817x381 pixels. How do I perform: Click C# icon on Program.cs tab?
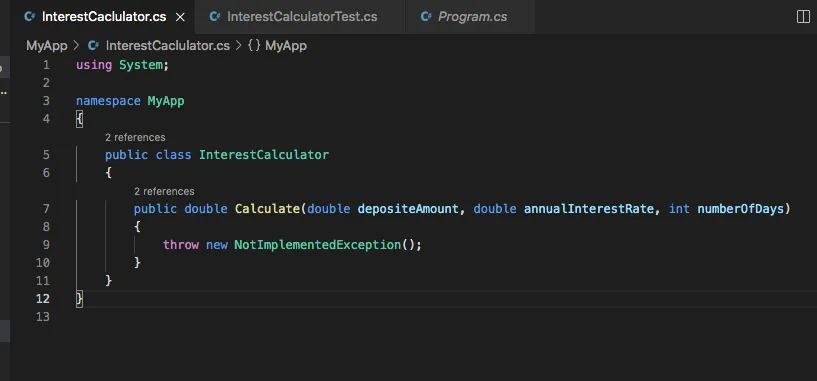426,17
